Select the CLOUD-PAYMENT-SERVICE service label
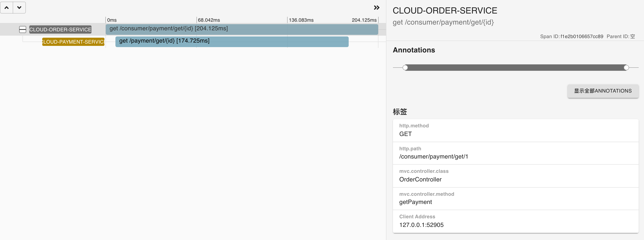This screenshot has height=240, width=644. coord(73,42)
